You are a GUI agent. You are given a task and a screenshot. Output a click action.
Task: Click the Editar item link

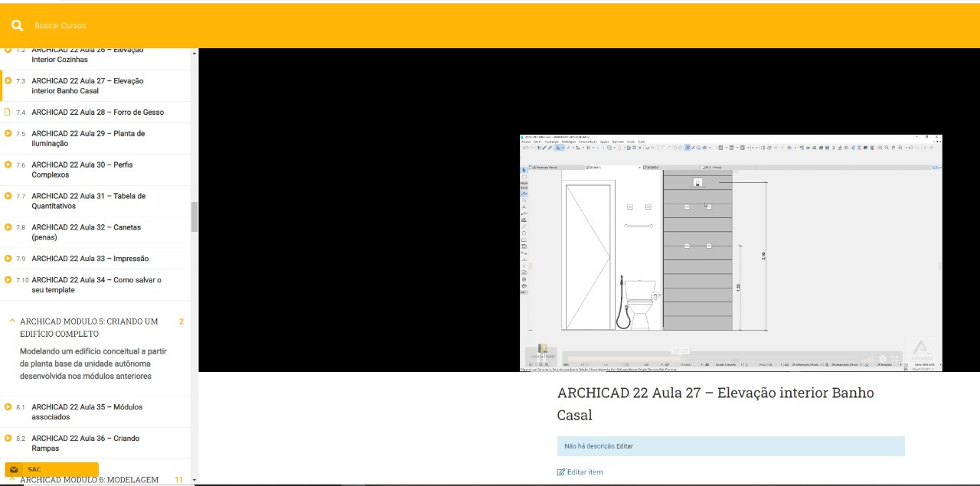[x=585, y=472]
